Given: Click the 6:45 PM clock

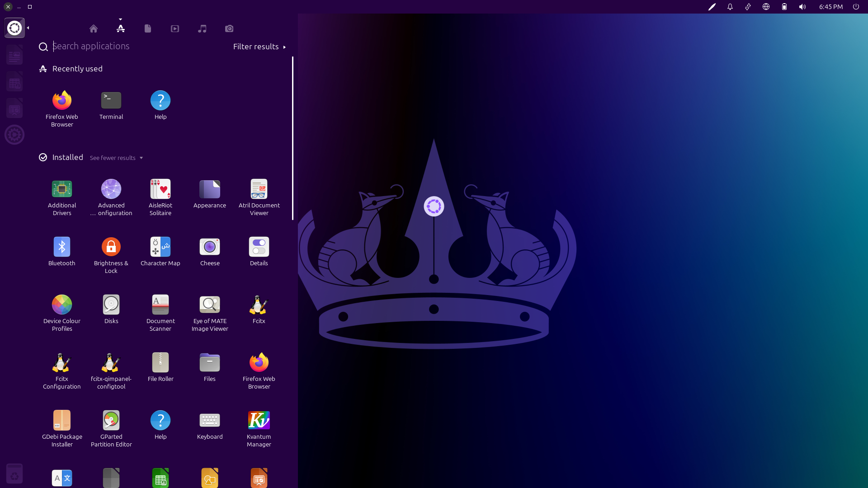Looking at the screenshot, I should [x=831, y=7].
